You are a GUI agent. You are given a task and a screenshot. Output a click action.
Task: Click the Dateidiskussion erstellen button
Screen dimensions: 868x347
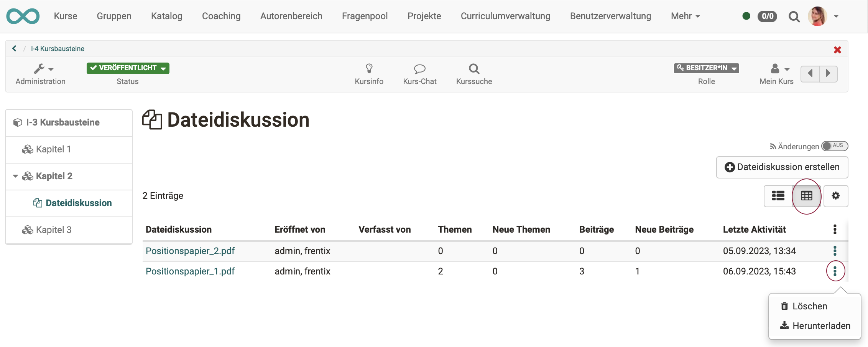pyautogui.click(x=782, y=167)
